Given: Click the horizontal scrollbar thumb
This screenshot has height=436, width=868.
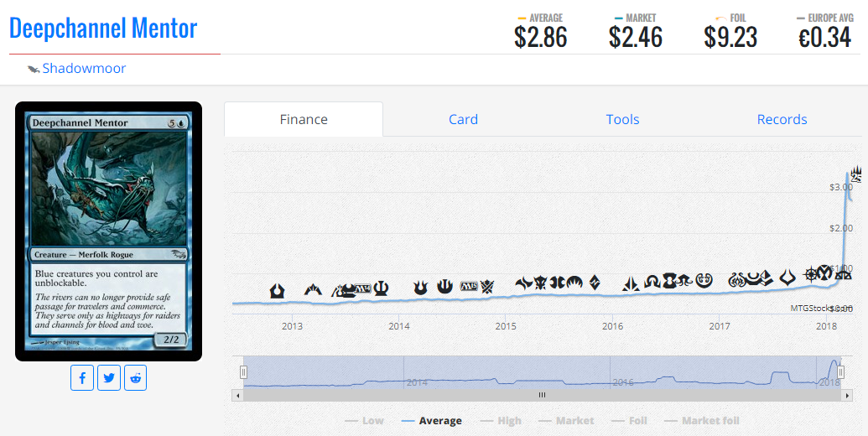Looking at the screenshot, I should pos(542,395).
